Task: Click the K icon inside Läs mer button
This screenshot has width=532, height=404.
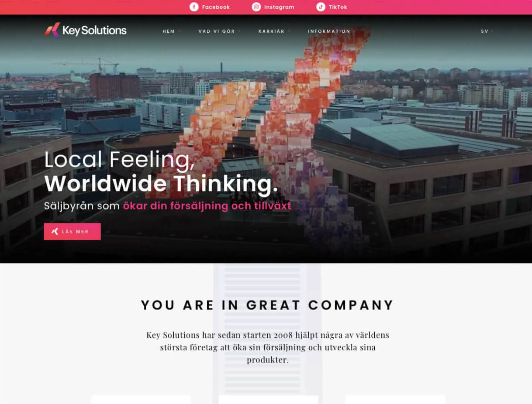Action: (55, 232)
